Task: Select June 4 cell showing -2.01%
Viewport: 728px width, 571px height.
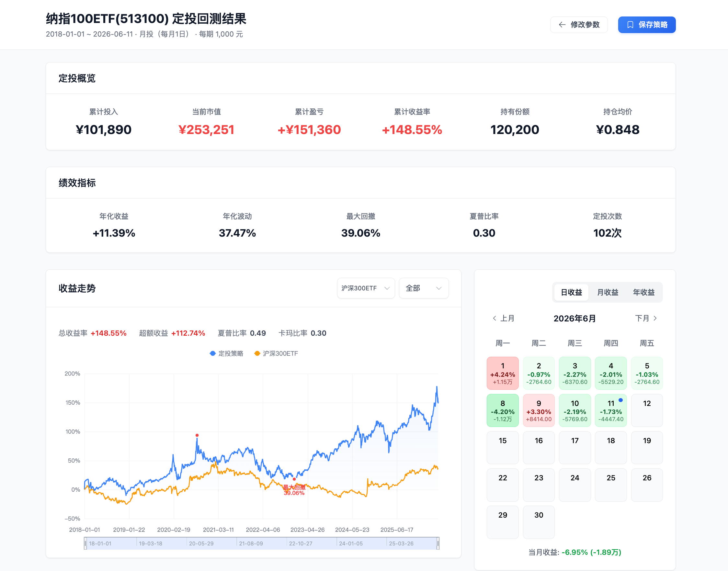Action: pyautogui.click(x=611, y=373)
